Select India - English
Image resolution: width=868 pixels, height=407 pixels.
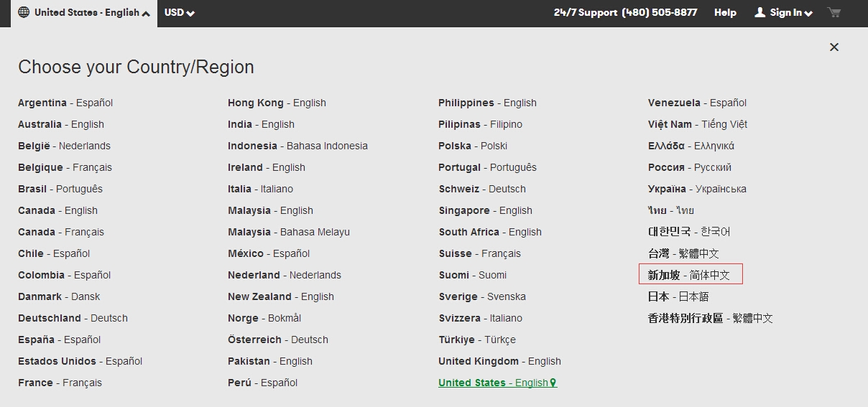261,124
